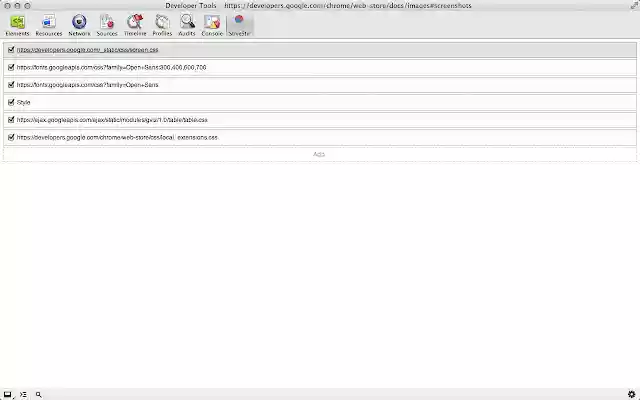Click the Add button below the list
640x400 pixels.
click(319, 154)
